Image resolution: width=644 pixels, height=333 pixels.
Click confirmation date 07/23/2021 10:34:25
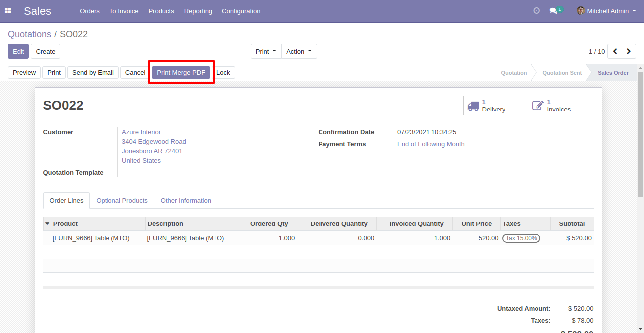tap(427, 132)
